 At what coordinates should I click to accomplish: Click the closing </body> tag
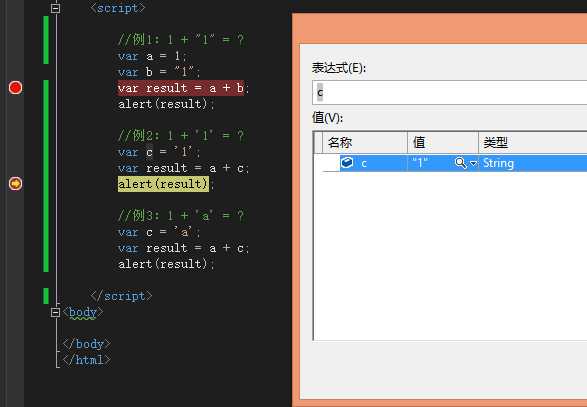coord(86,344)
